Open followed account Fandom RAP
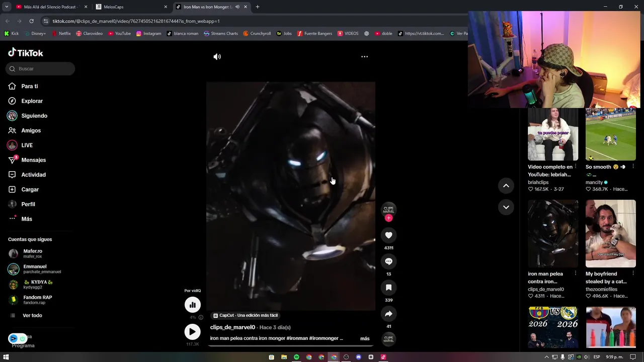 click(37, 300)
